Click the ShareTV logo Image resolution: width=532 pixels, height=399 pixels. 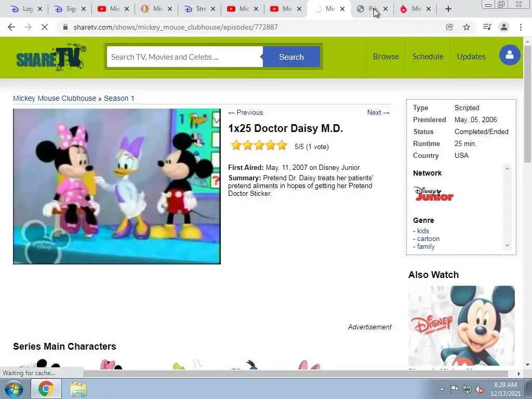click(51, 57)
